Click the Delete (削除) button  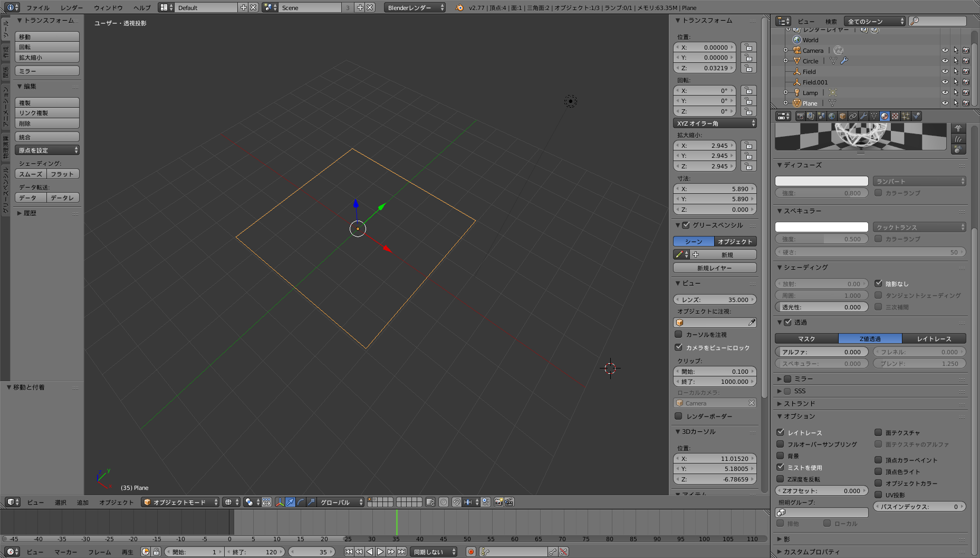(47, 123)
